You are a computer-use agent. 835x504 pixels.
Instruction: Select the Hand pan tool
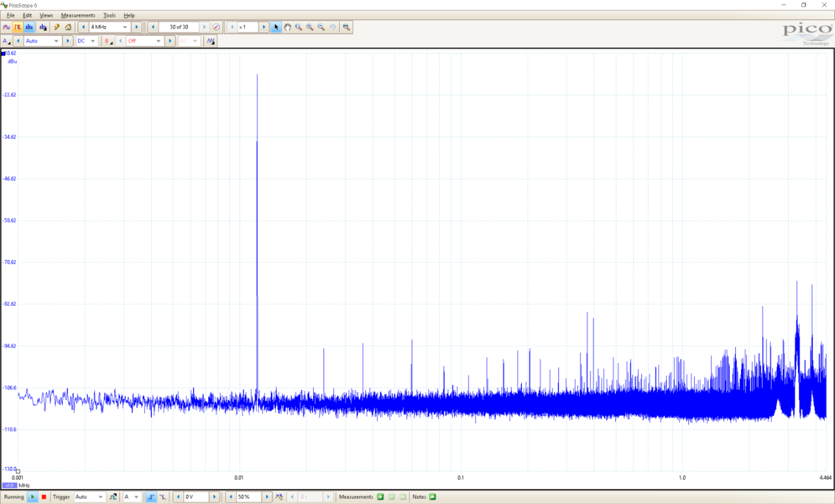(x=287, y=27)
